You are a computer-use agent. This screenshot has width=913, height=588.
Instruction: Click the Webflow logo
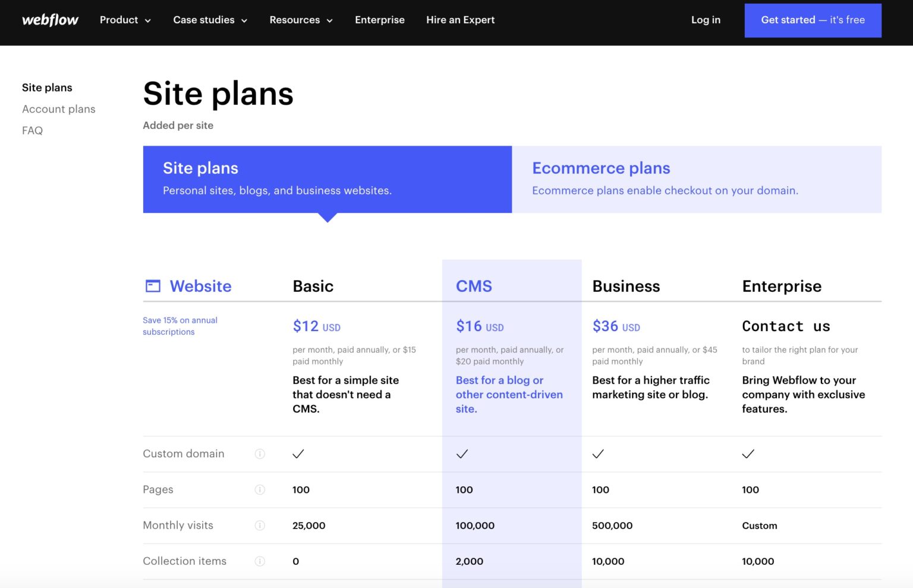pos(50,20)
